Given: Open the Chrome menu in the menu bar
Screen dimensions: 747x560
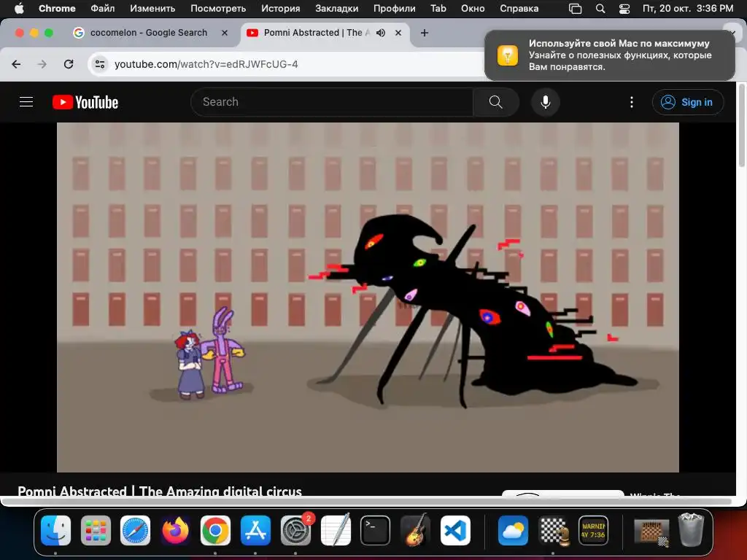Looking at the screenshot, I should (57, 8).
